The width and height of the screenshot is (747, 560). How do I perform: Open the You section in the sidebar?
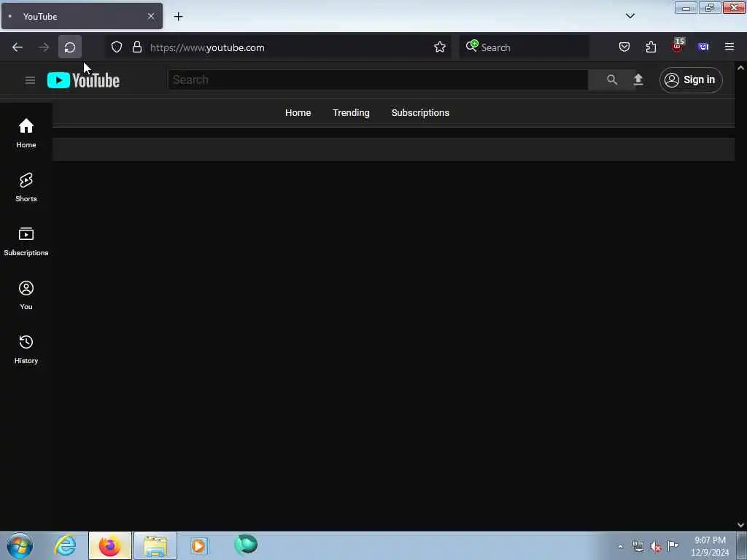point(26,295)
